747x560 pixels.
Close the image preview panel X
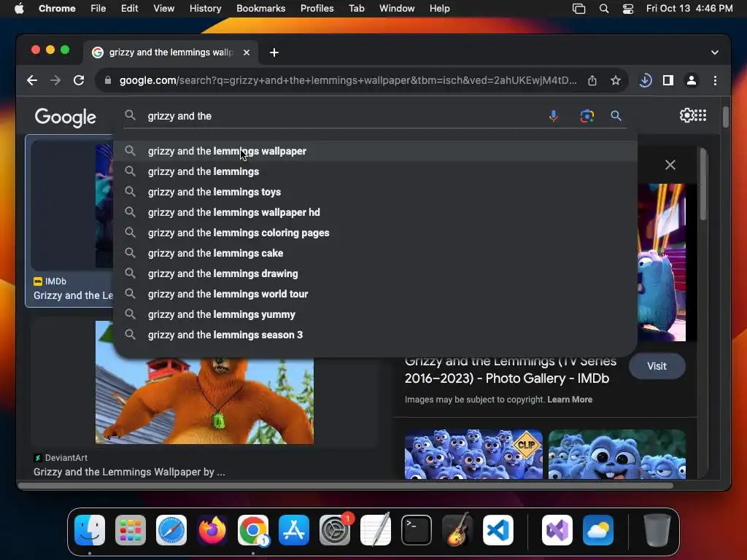670,165
